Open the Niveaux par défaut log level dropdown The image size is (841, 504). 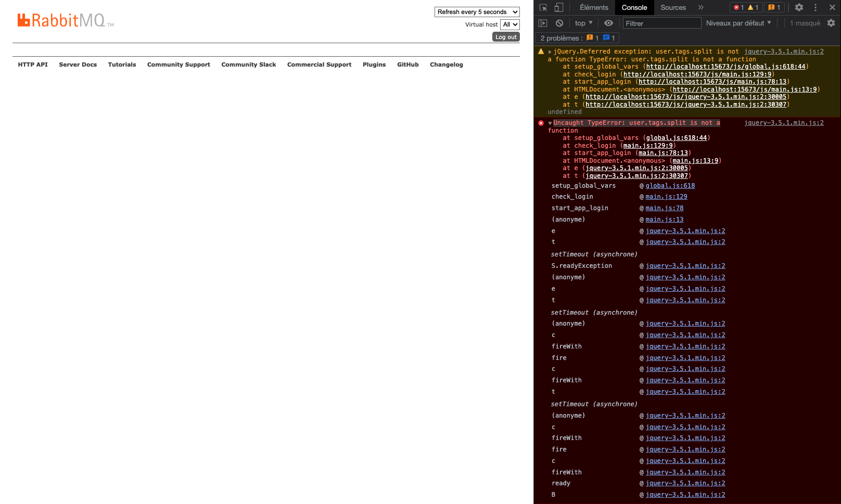[738, 23]
